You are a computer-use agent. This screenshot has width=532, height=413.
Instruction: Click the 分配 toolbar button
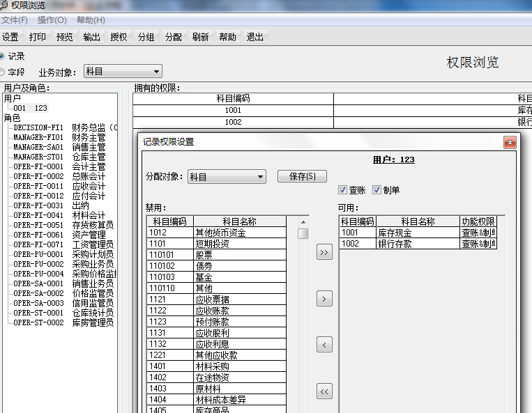coord(173,37)
